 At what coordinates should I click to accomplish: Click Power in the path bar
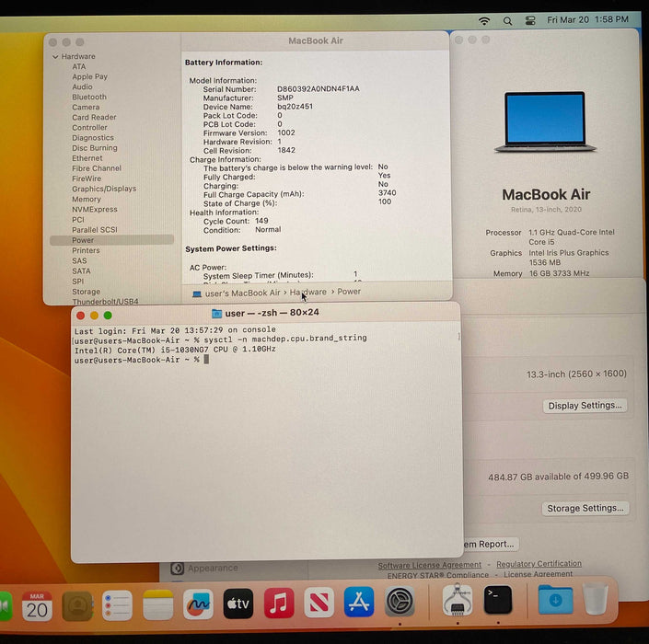(x=349, y=292)
